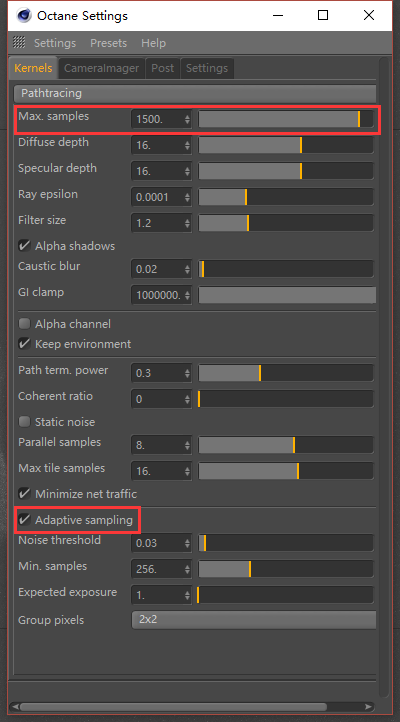Enable the Alpha channel checkbox
The image size is (400, 722).
click(x=24, y=324)
